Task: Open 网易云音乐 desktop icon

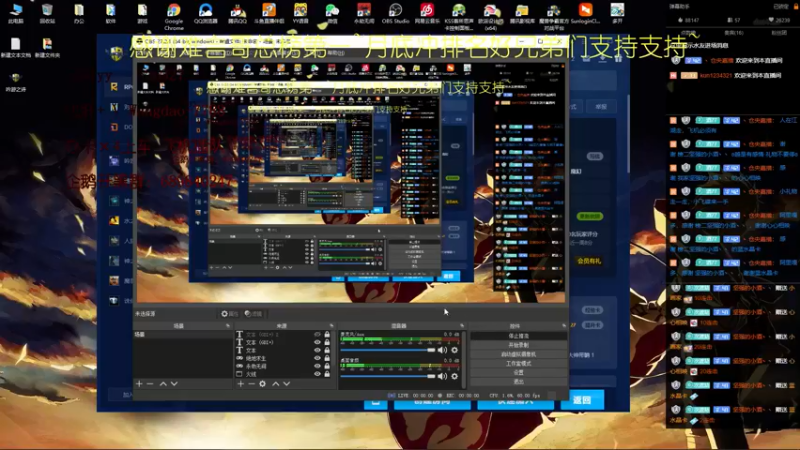Action: (x=427, y=14)
